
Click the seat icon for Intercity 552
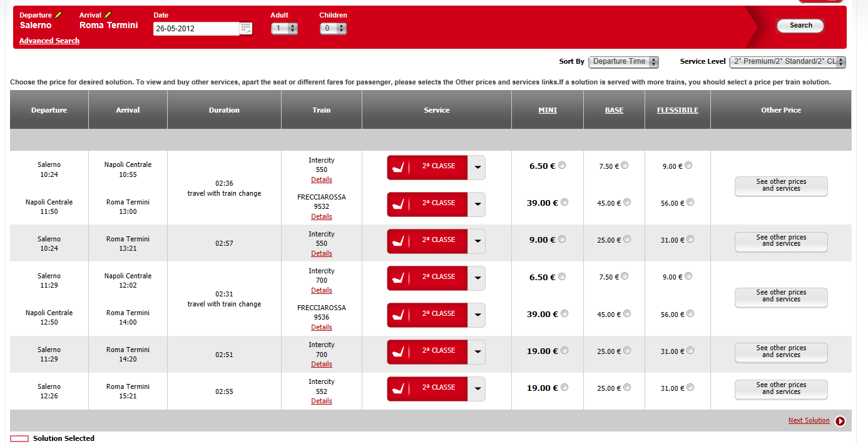(399, 388)
